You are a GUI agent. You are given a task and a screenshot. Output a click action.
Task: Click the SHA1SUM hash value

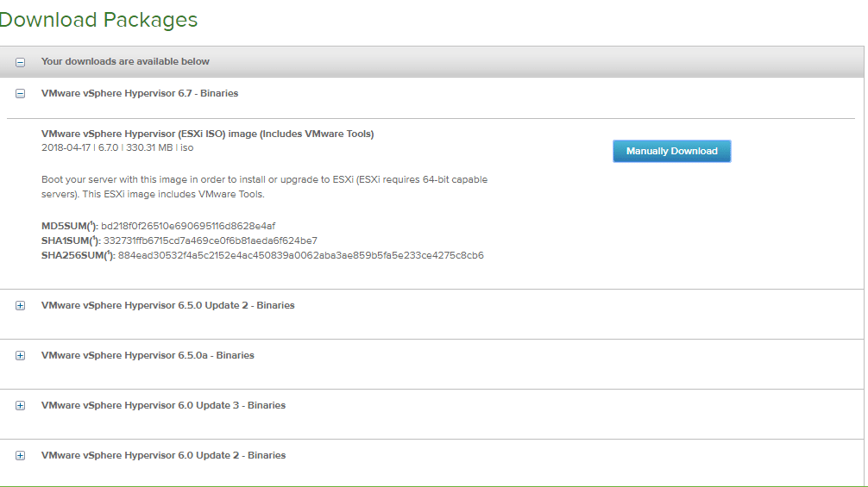point(211,241)
